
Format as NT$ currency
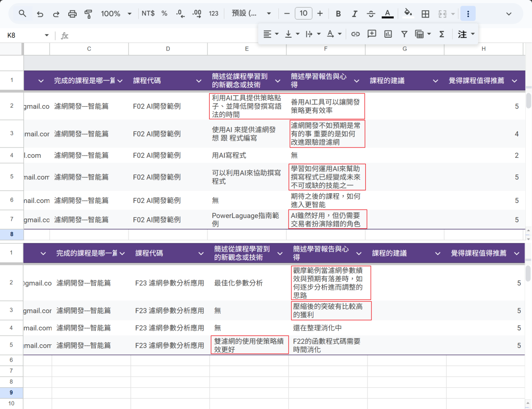tap(148, 14)
